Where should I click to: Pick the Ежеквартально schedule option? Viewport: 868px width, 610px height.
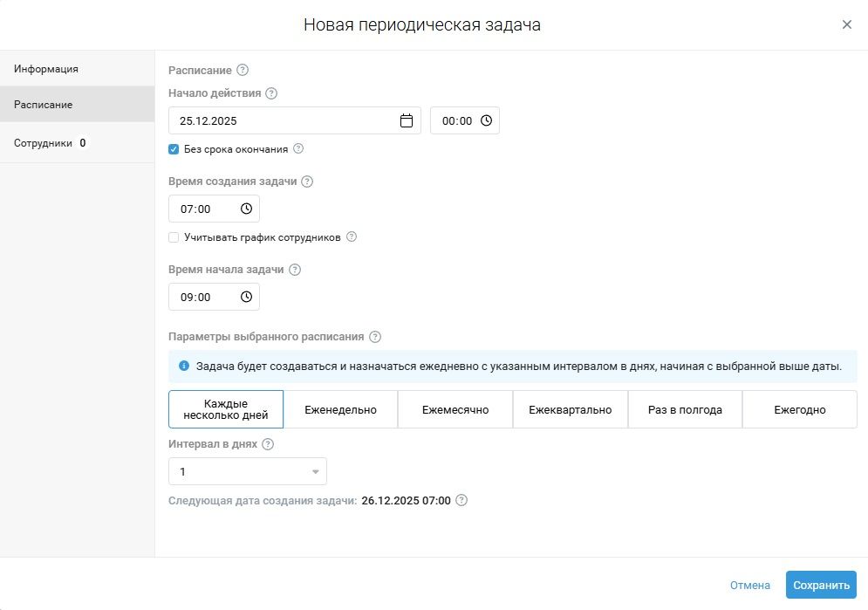(x=571, y=410)
